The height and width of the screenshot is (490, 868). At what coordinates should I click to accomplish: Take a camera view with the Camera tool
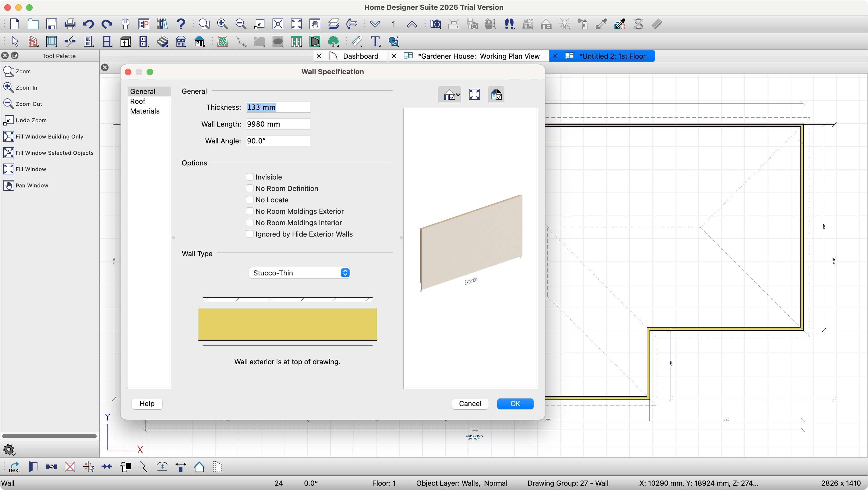[435, 24]
